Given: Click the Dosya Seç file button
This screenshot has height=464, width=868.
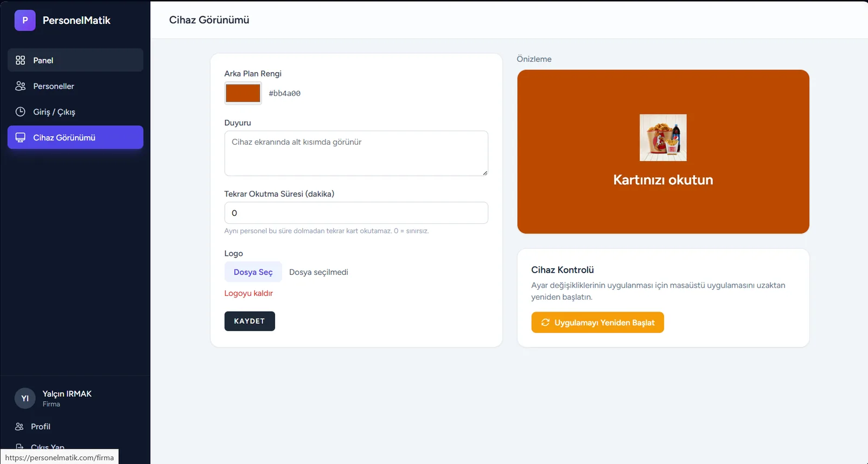Looking at the screenshot, I should 253,272.
